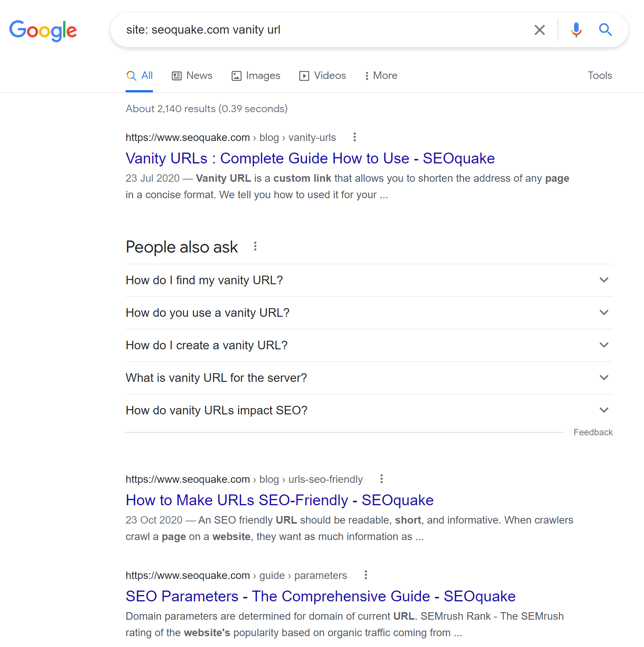Switch to the Images tab
Image resolution: width=644 pixels, height=647 pixels.
(256, 76)
